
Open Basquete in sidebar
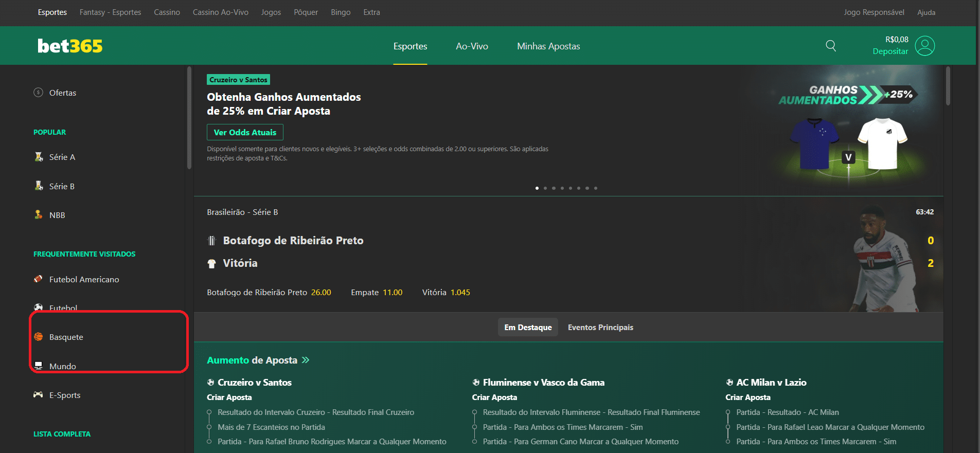tap(66, 337)
